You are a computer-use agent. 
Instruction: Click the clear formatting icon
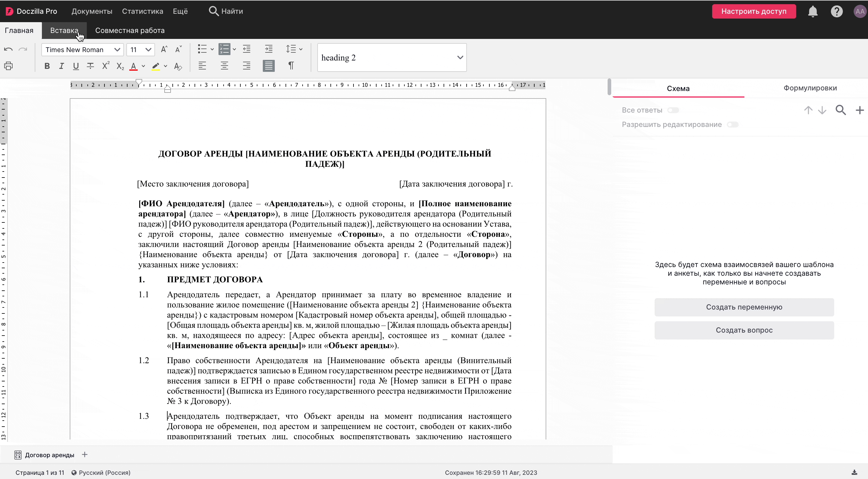coord(178,66)
